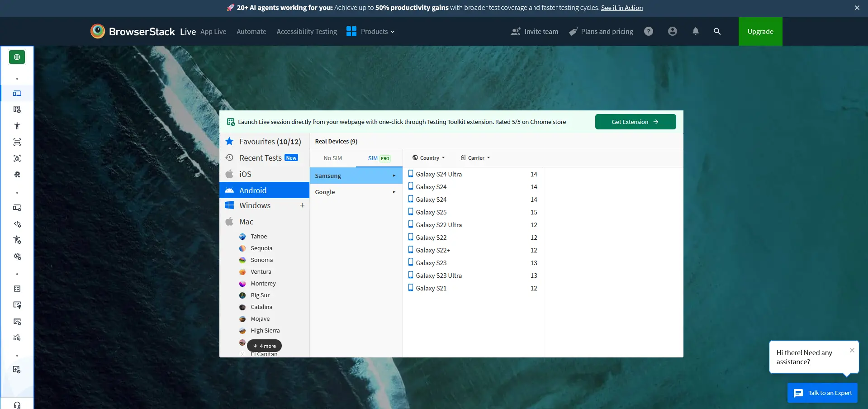Switch to the SIM PRO tab
The image size is (868, 409).
point(379,158)
